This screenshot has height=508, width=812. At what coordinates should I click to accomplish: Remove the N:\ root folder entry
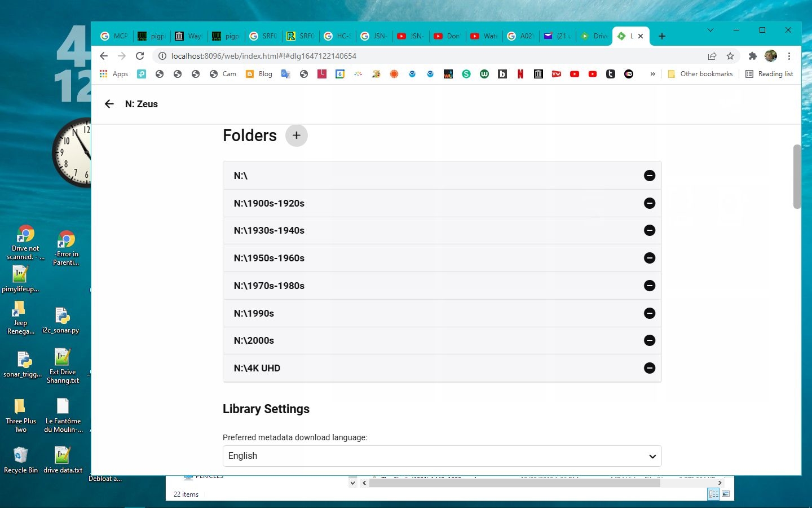649,176
